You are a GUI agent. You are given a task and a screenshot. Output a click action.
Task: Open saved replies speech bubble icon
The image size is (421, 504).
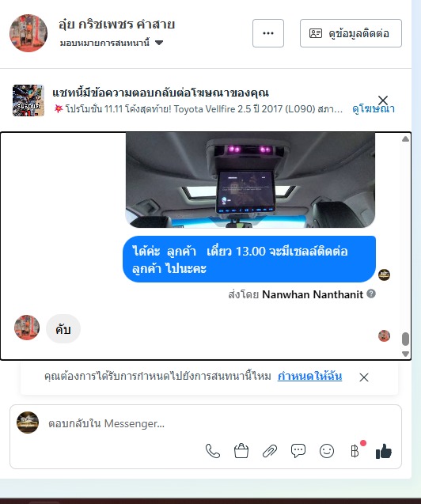click(x=298, y=451)
